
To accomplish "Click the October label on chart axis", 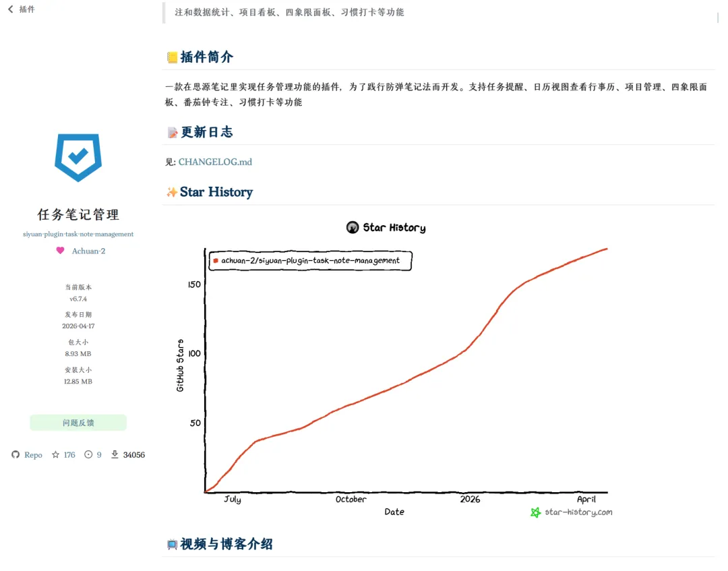I will tap(351, 499).
